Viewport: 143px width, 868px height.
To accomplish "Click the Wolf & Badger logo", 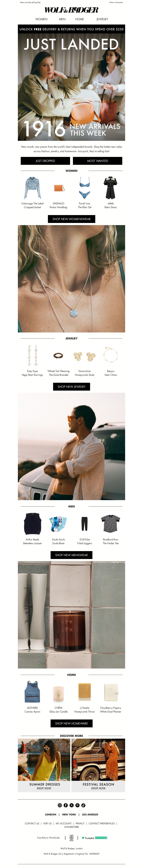I will pos(71,10).
